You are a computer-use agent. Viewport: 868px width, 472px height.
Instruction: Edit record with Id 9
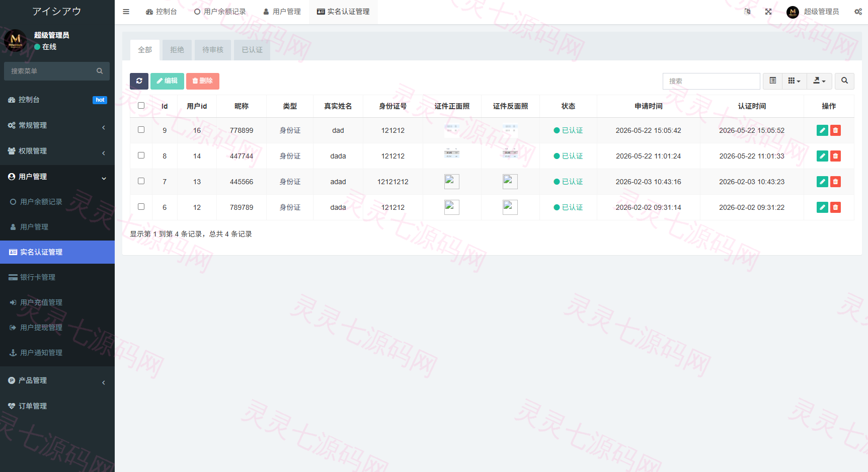822,130
